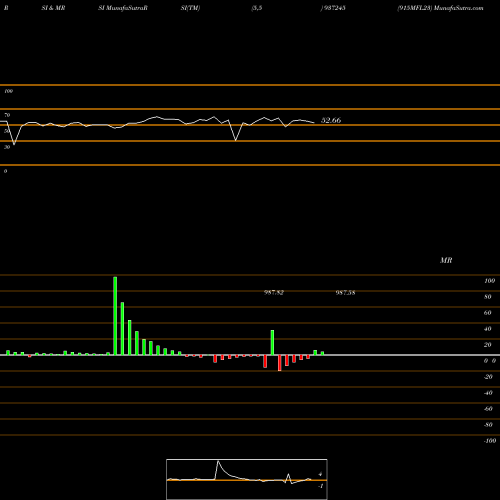
Task: Click the 987.58 value label
Action: [345, 293]
